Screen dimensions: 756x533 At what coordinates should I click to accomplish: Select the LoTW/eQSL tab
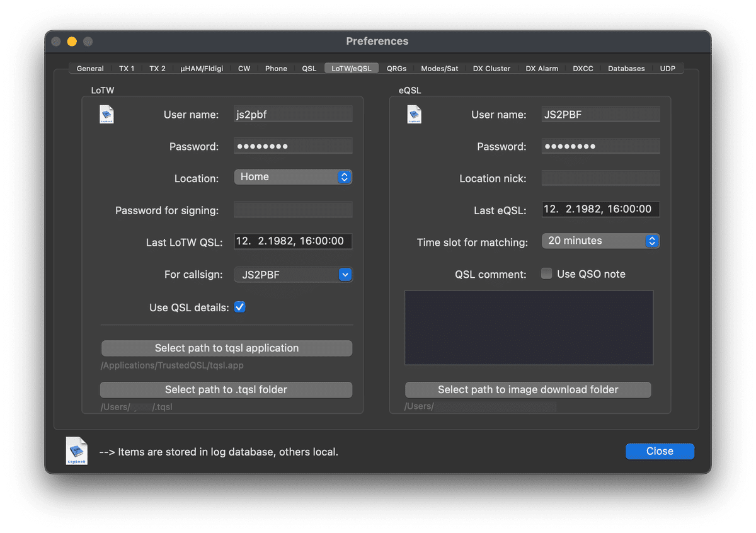[352, 69]
